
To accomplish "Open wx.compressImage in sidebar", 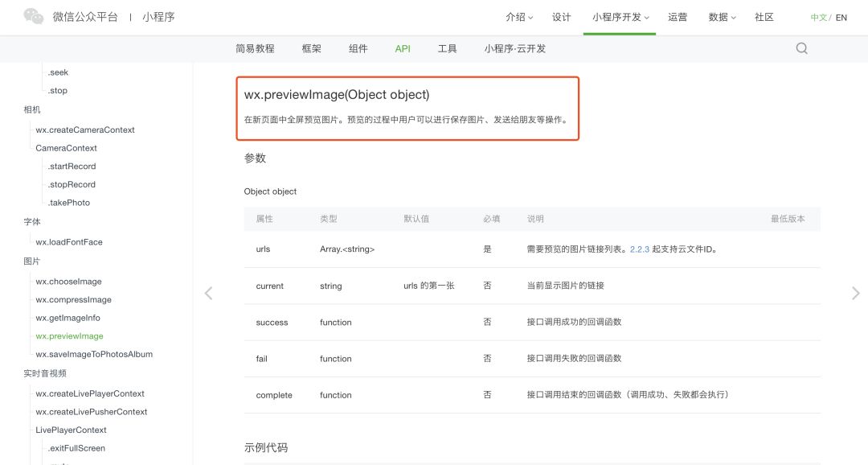I will click(x=74, y=300).
